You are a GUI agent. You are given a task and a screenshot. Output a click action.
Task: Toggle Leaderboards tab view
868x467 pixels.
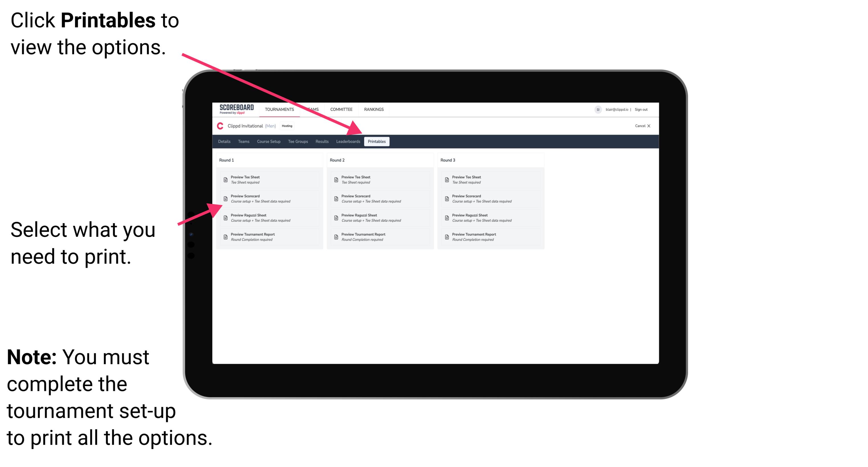[347, 141]
